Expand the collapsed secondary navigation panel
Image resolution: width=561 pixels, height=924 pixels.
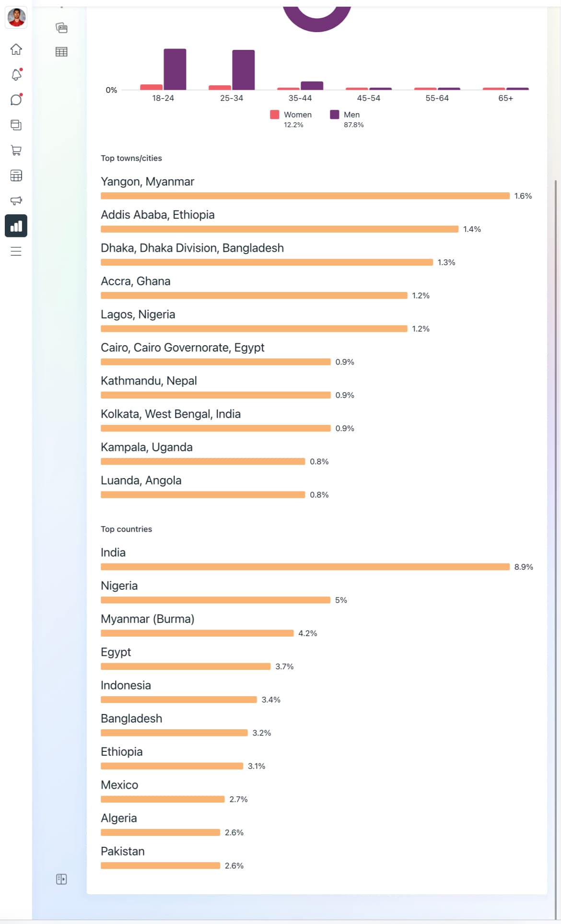(61, 879)
